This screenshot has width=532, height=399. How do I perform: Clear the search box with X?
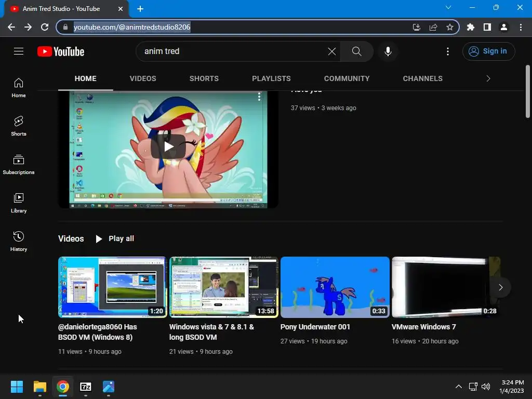(332, 51)
